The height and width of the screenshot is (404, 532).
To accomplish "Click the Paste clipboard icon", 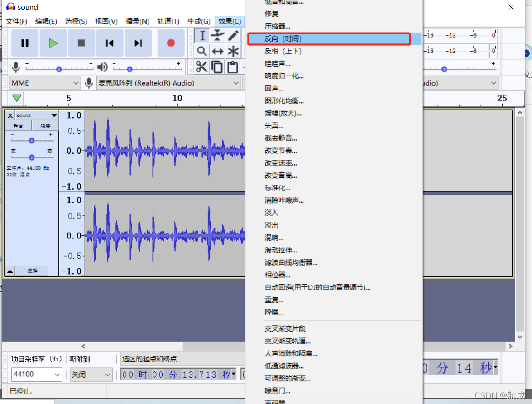I will coord(233,67).
